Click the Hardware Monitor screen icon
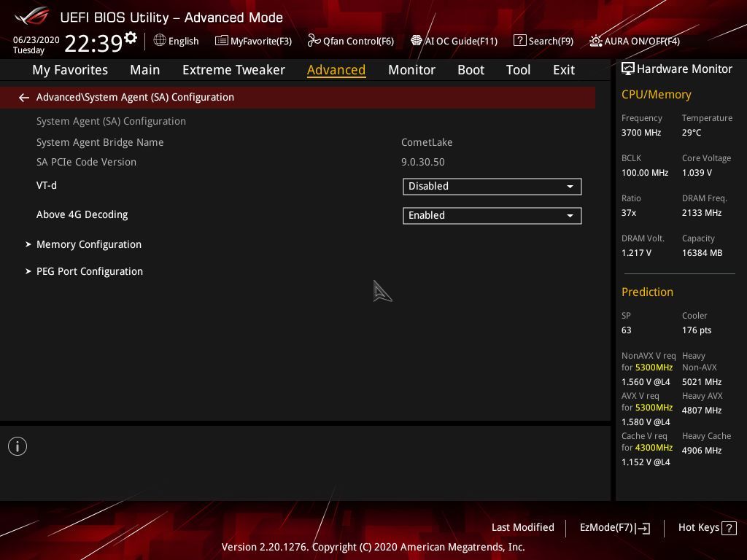The height and width of the screenshot is (560, 747). 628,69
